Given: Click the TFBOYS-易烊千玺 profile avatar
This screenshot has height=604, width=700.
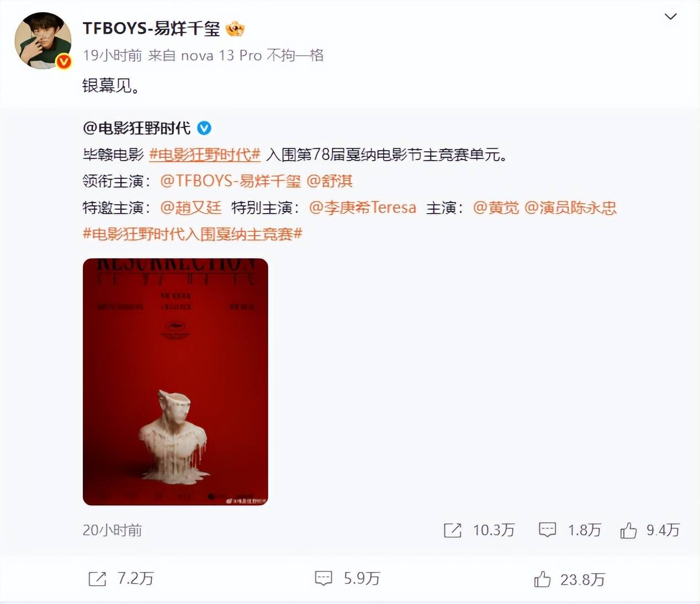Looking at the screenshot, I should [x=43, y=41].
